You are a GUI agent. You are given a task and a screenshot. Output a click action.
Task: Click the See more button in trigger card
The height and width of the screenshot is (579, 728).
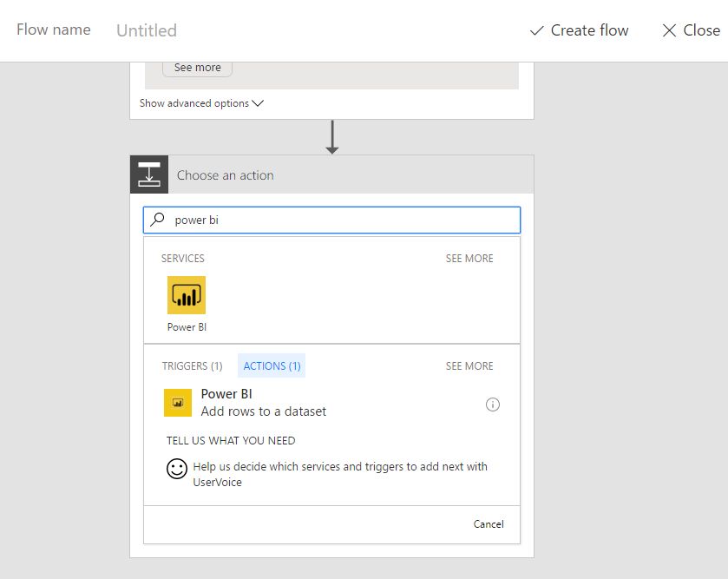click(x=197, y=68)
